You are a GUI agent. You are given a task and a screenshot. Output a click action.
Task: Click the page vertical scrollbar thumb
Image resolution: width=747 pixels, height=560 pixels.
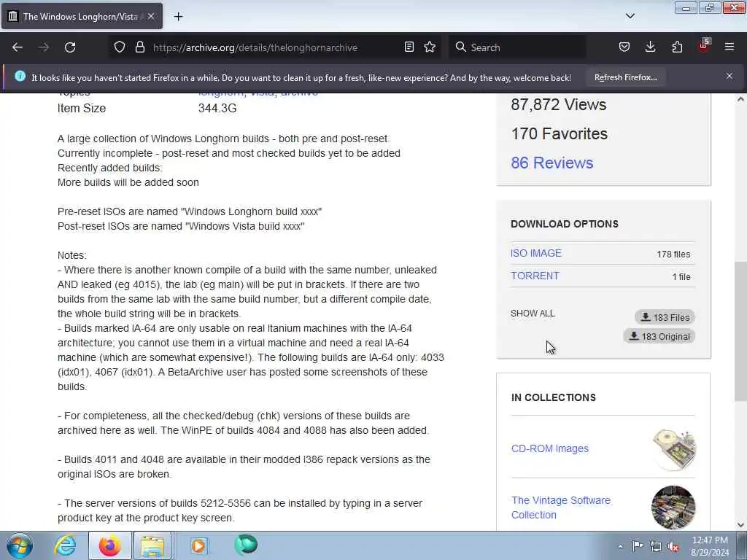pyautogui.click(x=740, y=332)
